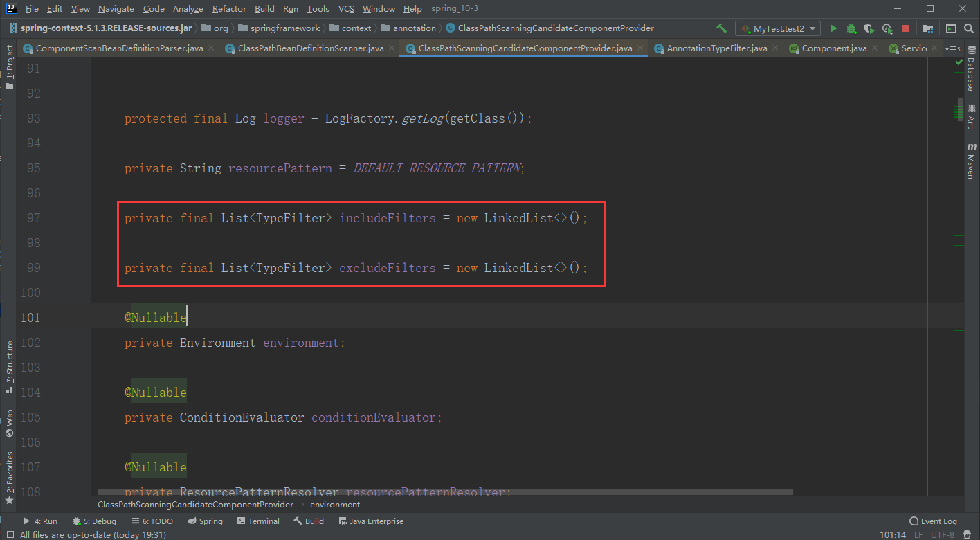Open the Navigate menu
Screen dimensions: 980x540
click(116, 9)
